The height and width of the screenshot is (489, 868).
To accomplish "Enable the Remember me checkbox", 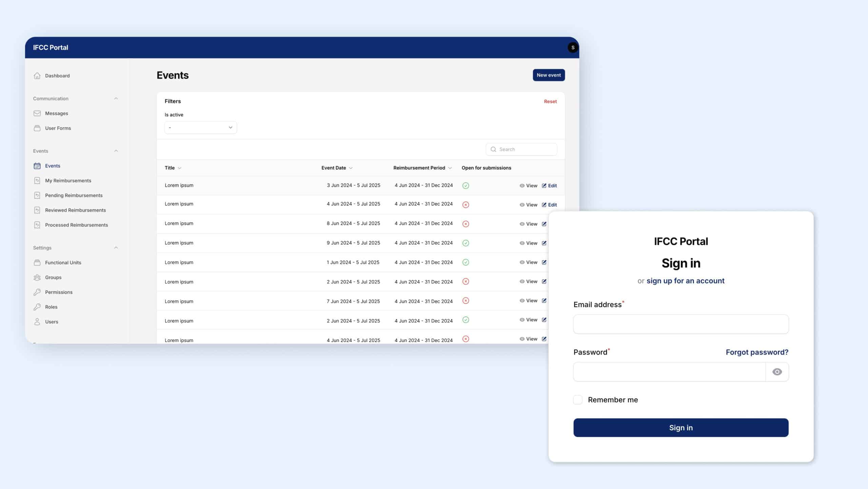I will (578, 400).
